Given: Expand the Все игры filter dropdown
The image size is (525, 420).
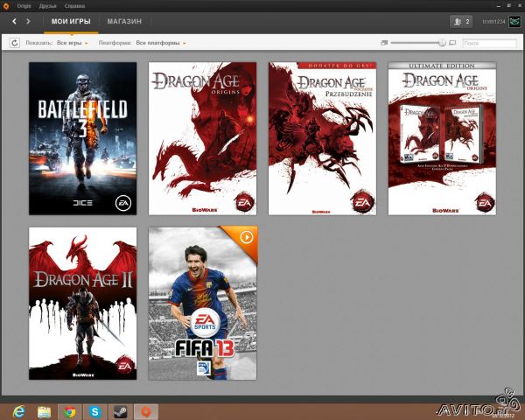Looking at the screenshot, I should 73,43.
